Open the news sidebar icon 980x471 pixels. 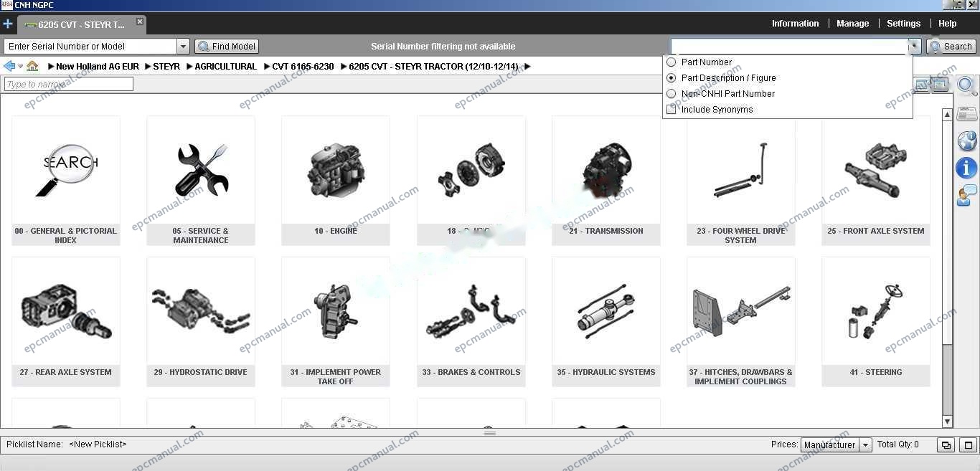tap(967, 114)
